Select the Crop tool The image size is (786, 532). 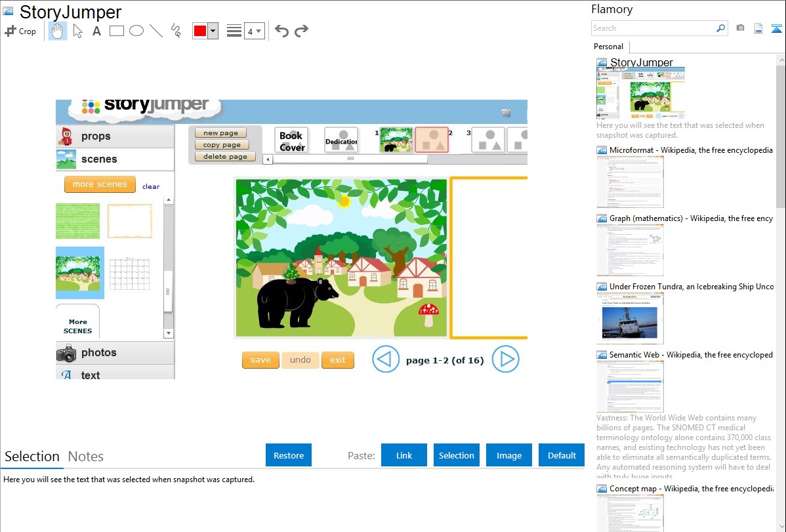20,31
